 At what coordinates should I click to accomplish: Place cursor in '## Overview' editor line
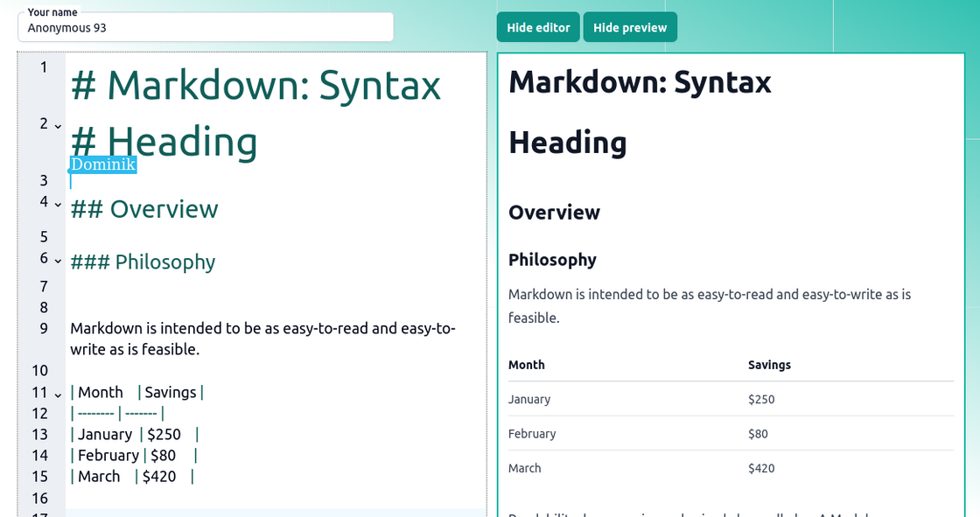point(144,209)
